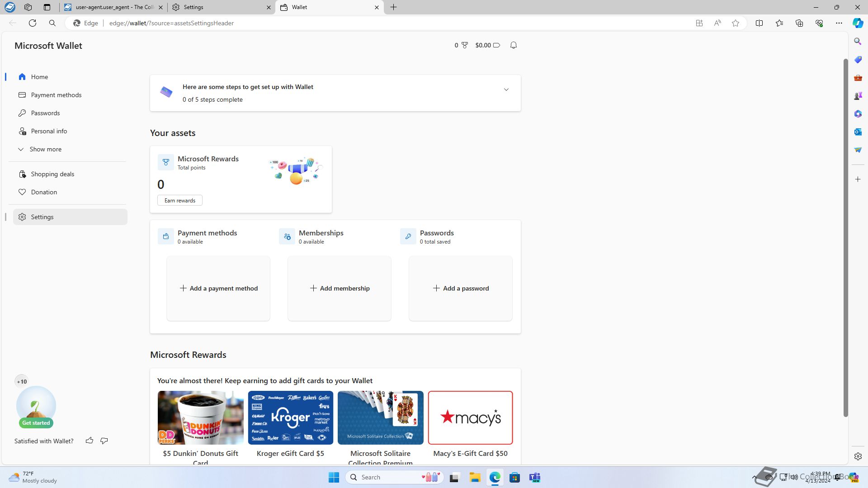The image size is (868, 488).
Task: Open the Dunkin' Donuts gift card thumbnail
Action: [200, 418]
